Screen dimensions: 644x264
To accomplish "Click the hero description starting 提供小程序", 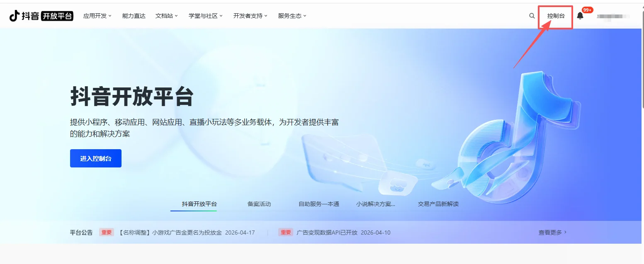I will point(205,128).
